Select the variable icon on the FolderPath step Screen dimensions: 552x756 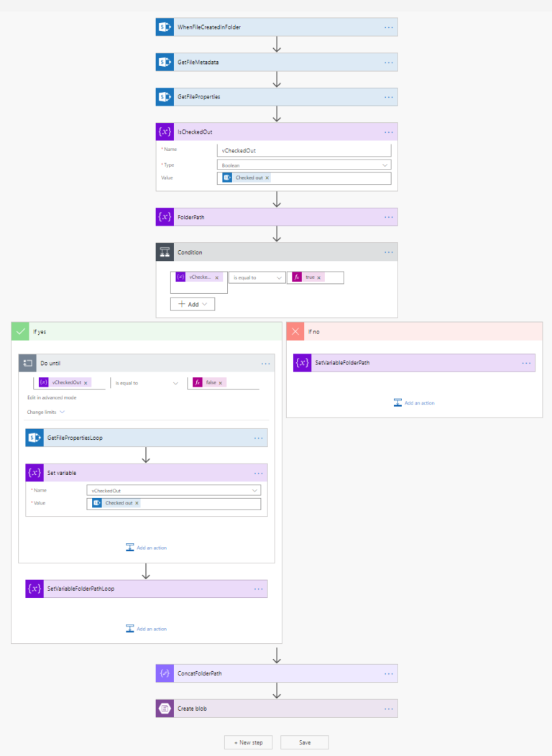coord(165,216)
